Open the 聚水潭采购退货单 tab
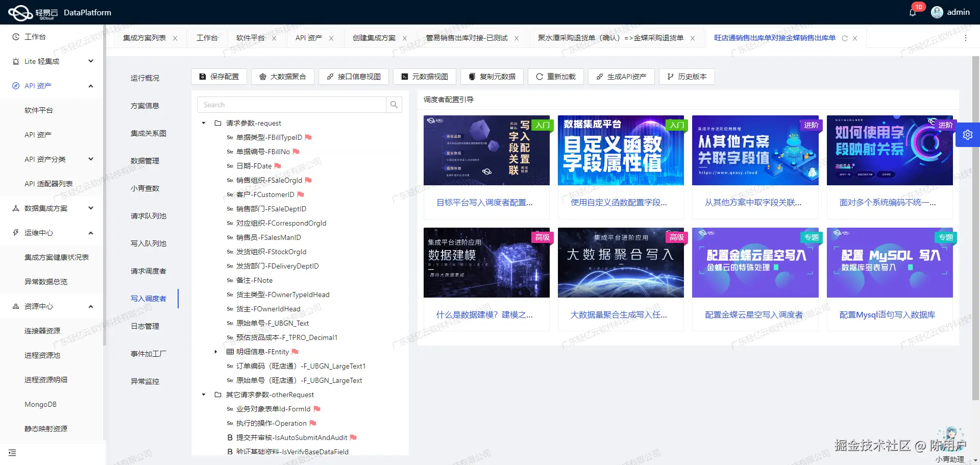The image size is (980, 465). point(608,38)
